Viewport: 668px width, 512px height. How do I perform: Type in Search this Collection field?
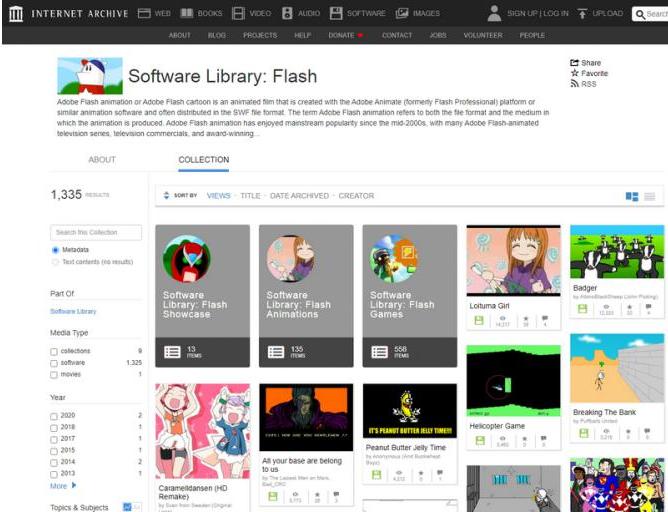pyautogui.click(x=96, y=232)
